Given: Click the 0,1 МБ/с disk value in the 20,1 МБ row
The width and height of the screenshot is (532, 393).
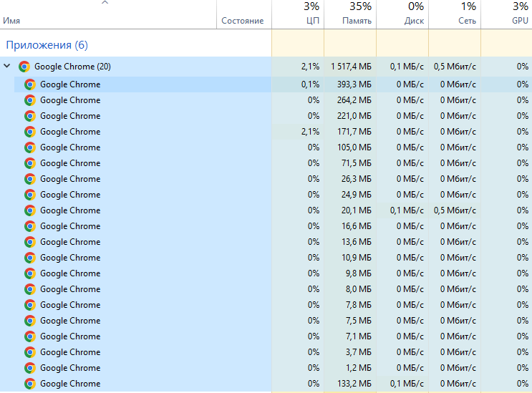Looking at the screenshot, I should 407,210.
